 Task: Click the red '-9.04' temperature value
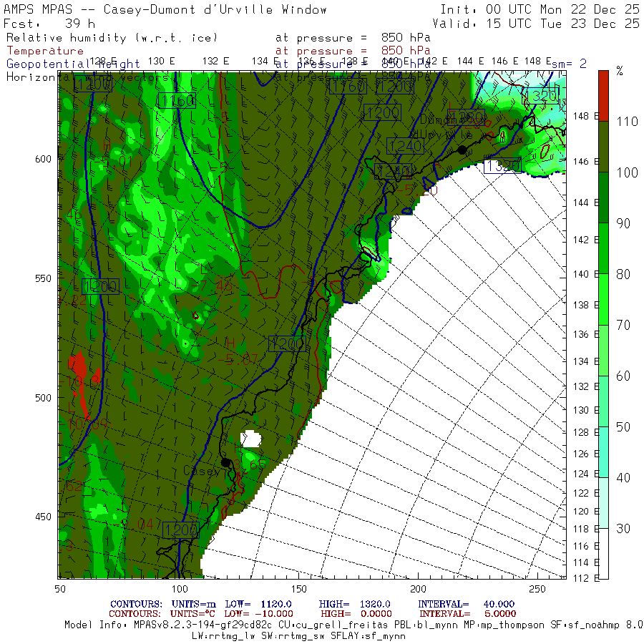click(x=134, y=524)
